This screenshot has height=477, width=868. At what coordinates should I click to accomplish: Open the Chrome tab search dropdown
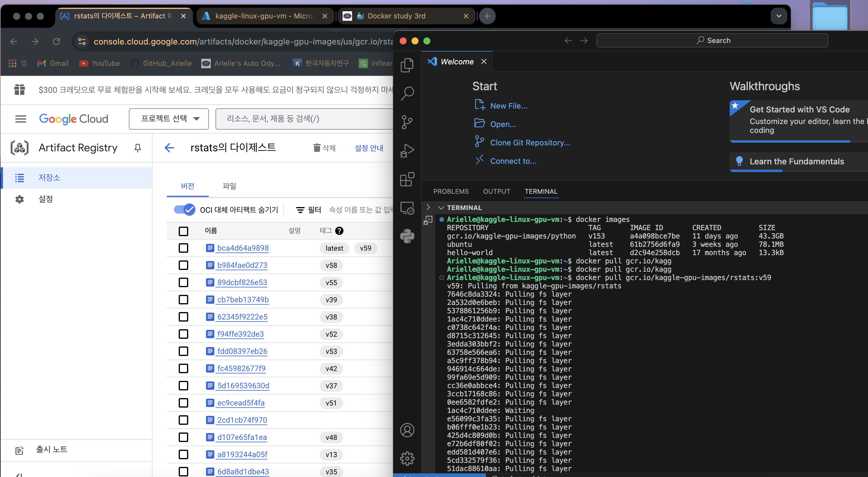tap(779, 16)
